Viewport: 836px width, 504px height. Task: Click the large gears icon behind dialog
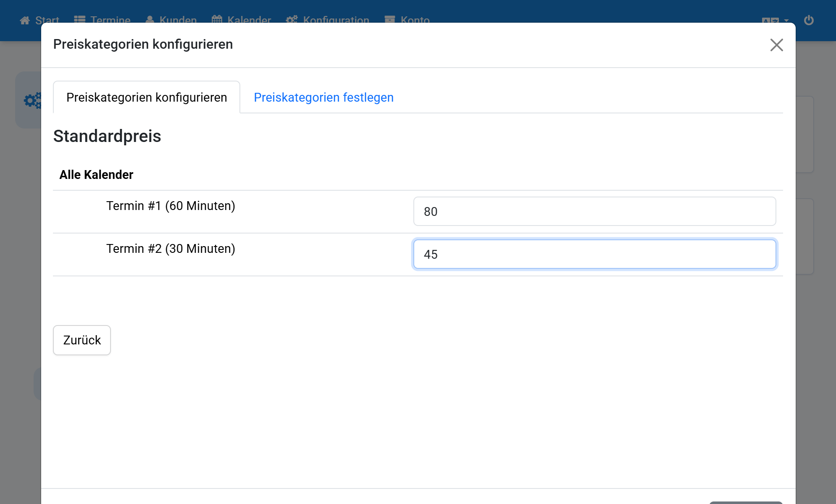click(33, 100)
